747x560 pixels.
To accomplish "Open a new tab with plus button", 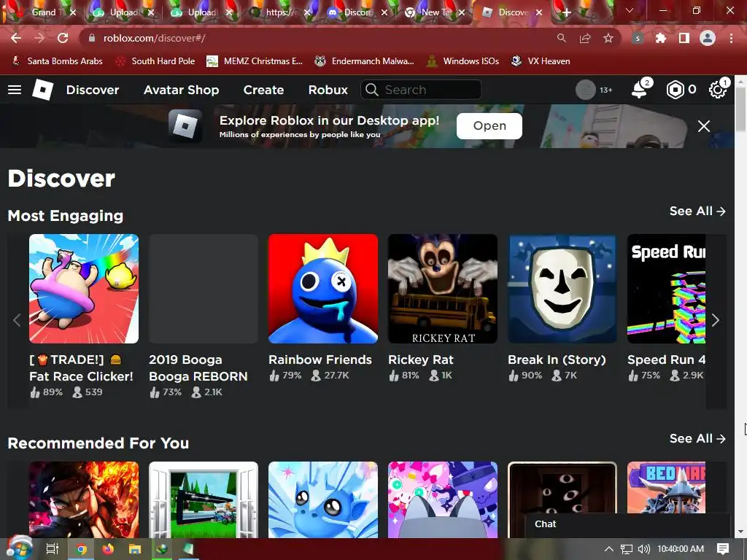I will pyautogui.click(x=566, y=12).
